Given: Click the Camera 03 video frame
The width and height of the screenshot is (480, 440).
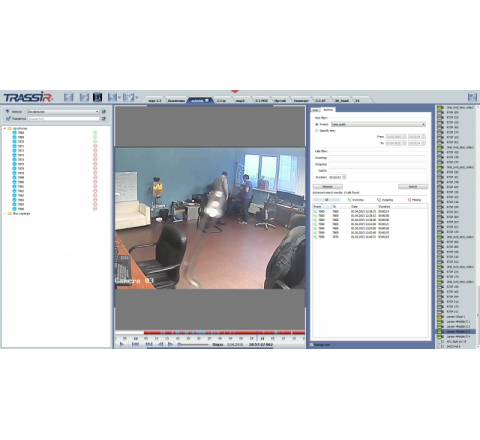Looking at the screenshot, I should tap(210, 218).
